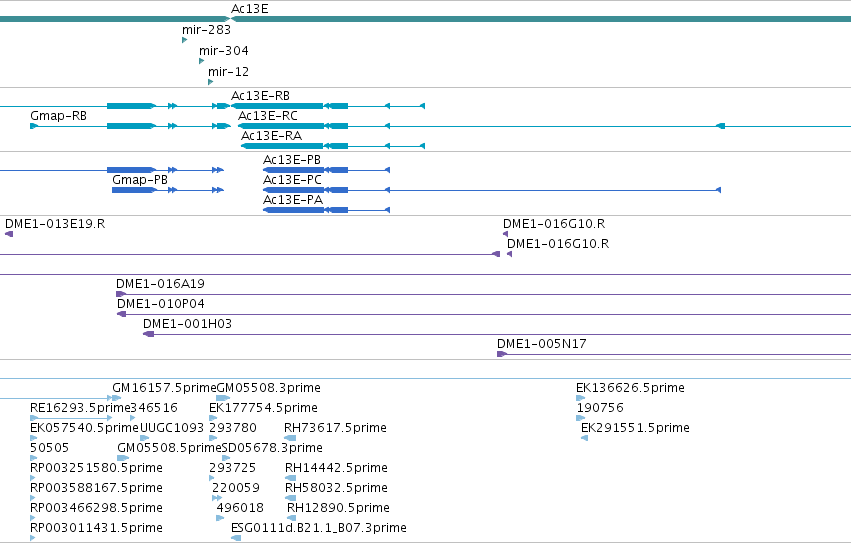The height and width of the screenshot is (543, 851).
Task: Click the Gmap-RB transcript label
Action: tap(59, 116)
